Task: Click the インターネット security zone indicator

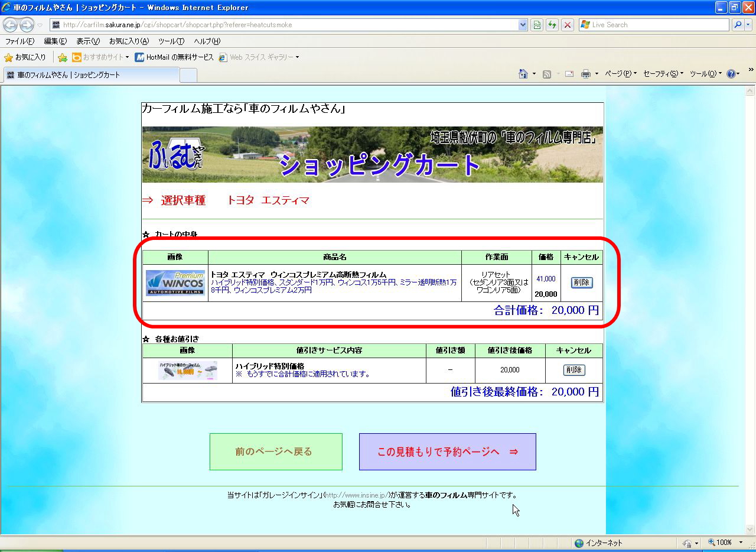Action: tap(598, 543)
